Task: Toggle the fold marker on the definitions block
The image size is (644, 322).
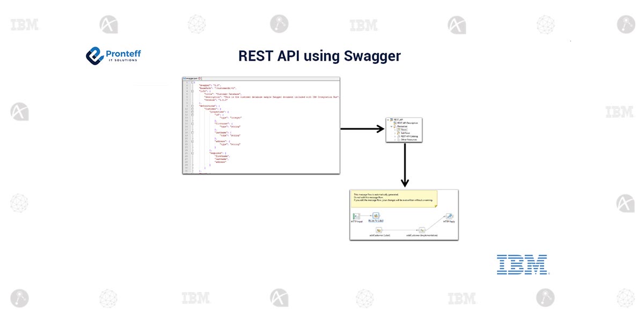Action: point(192,106)
